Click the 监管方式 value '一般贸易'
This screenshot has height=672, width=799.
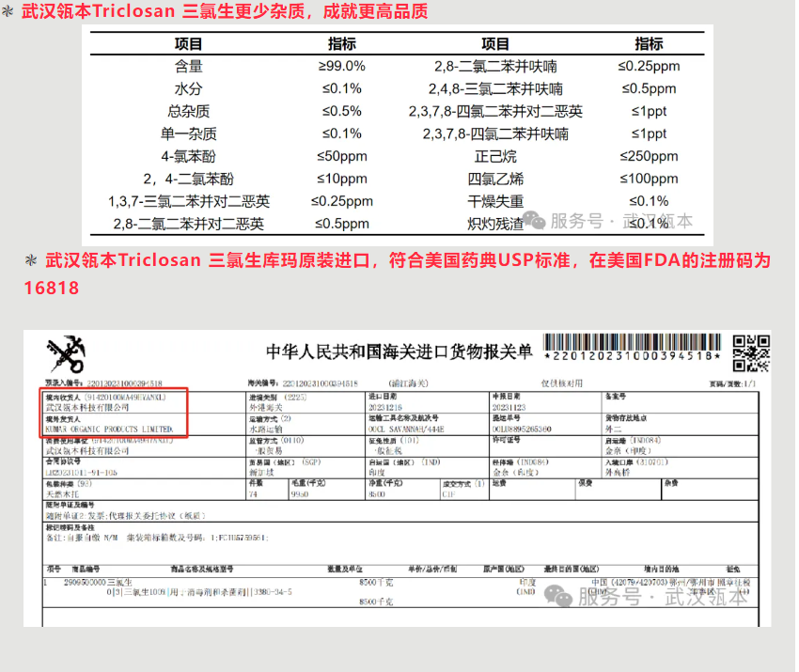click(269, 451)
